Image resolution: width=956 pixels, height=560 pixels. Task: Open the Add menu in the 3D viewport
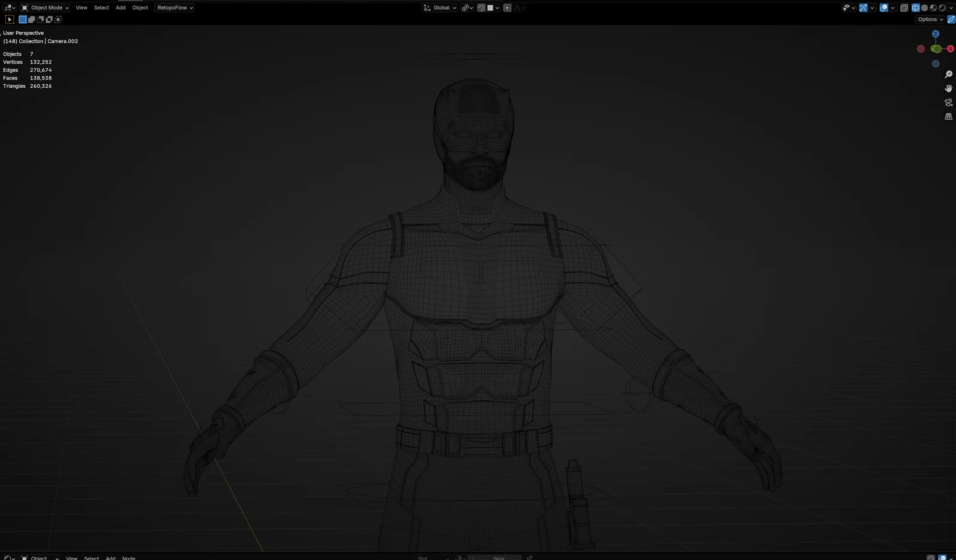120,7
